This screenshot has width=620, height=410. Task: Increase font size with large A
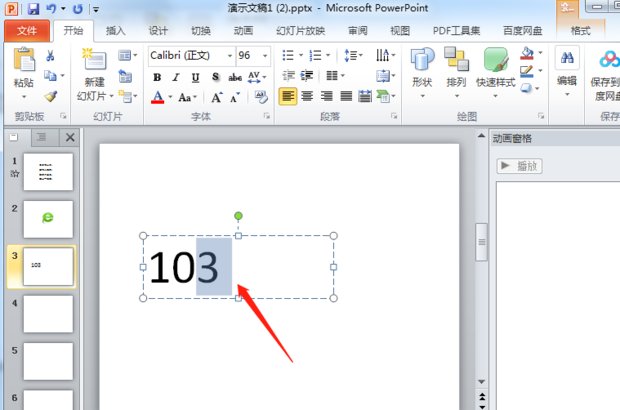click(x=217, y=97)
